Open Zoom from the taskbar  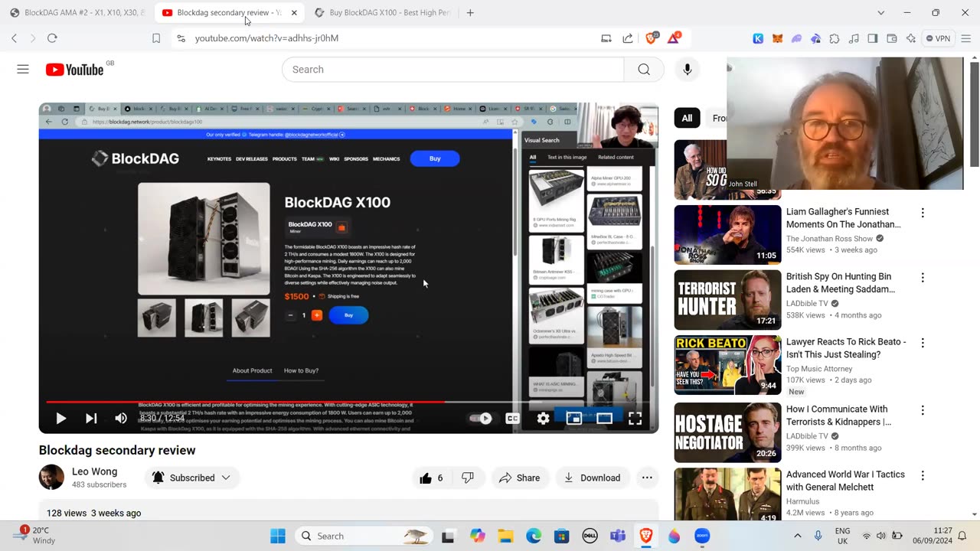click(702, 536)
